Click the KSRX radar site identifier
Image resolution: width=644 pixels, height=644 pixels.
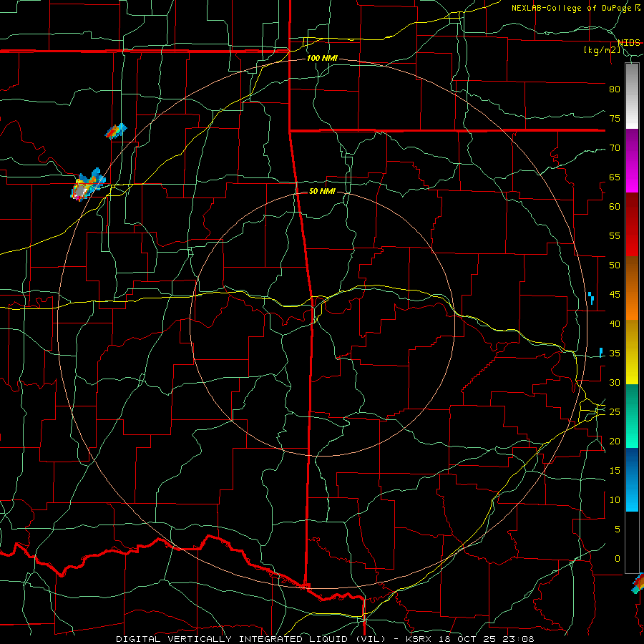tap(418, 639)
